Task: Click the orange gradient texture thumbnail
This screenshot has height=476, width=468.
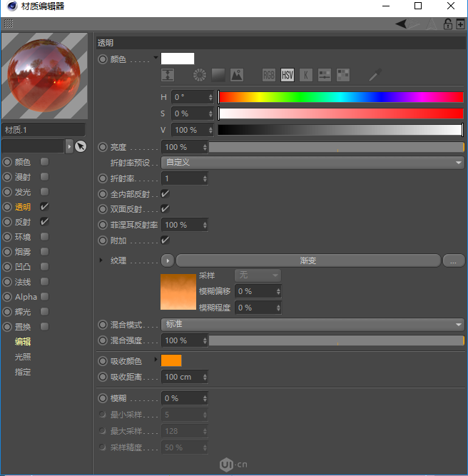Action: click(178, 292)
